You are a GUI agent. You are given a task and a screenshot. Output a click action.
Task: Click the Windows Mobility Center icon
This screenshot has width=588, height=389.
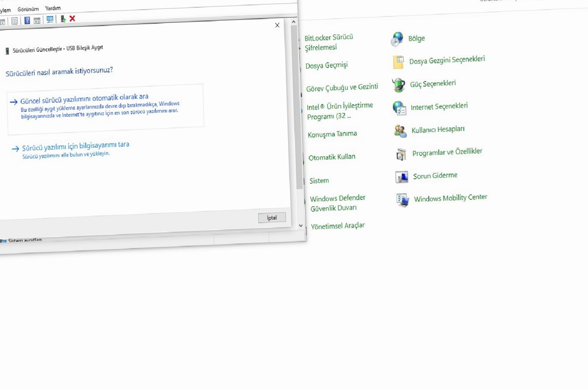(403, 200)
